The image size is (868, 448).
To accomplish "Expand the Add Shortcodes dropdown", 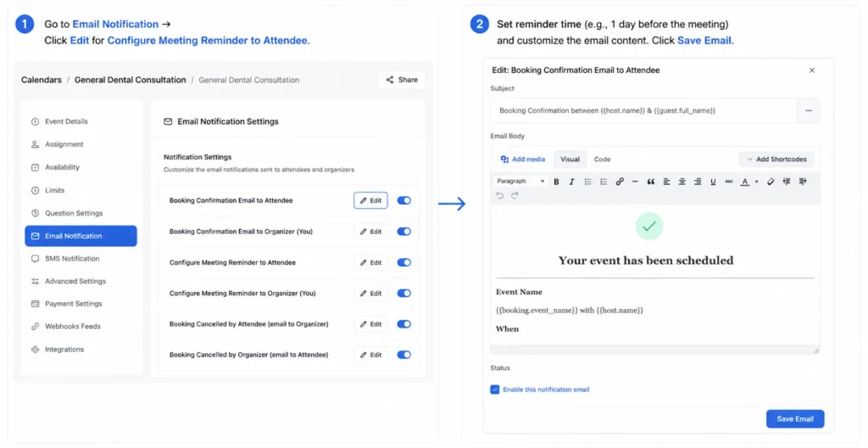I will click(x=776, y=160).
